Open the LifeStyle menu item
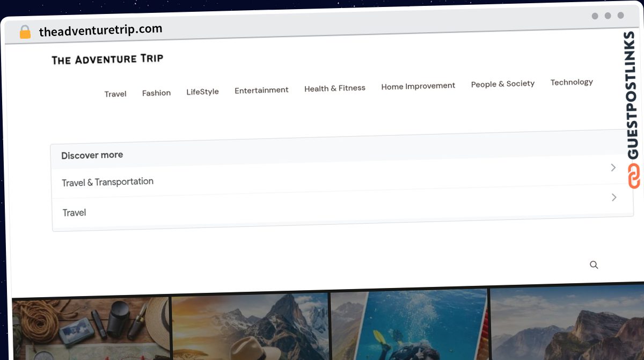Viewport: 644px width, 360px height. point(202,92)
